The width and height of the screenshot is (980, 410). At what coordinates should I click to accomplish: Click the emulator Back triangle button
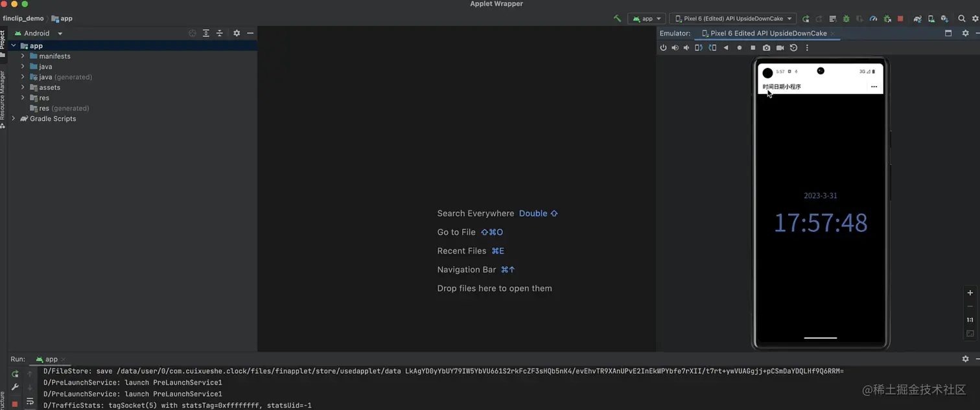726,48
